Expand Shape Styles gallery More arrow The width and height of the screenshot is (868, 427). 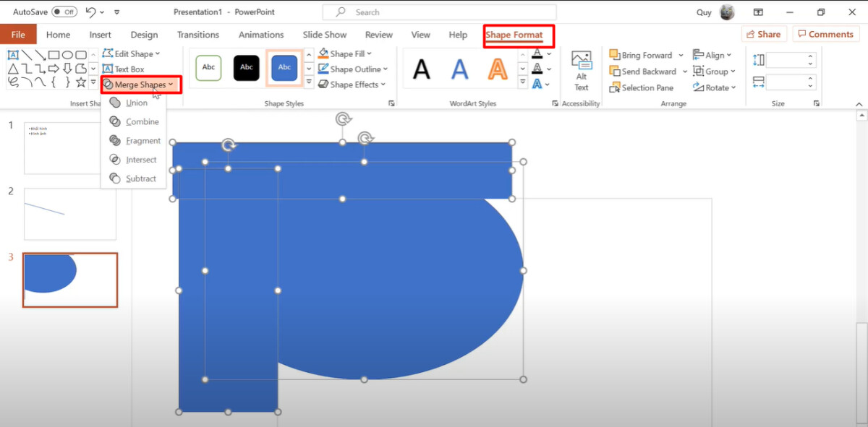pos(309,83)
